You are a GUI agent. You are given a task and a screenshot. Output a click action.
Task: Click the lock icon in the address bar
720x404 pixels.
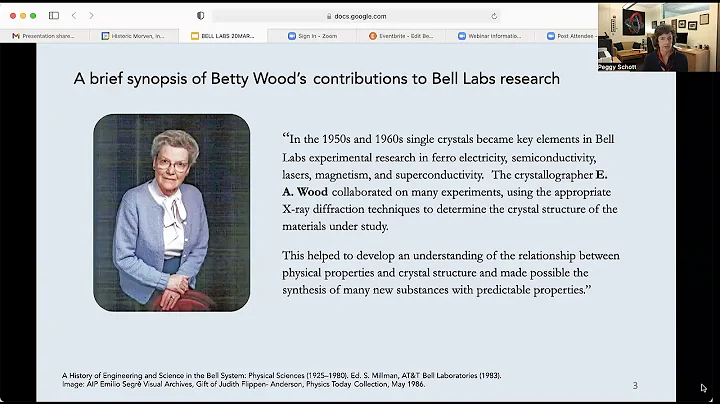329,16
